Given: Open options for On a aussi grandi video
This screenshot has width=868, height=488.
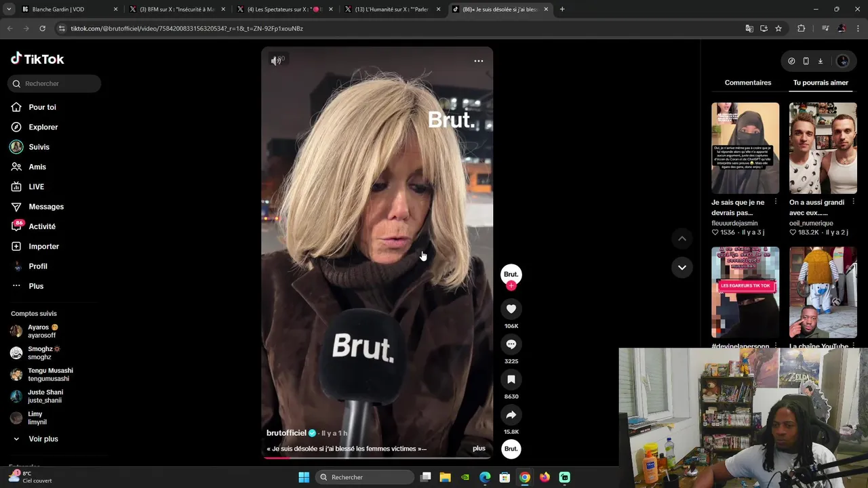Looking at the screenshot, I should pos(853,202).
